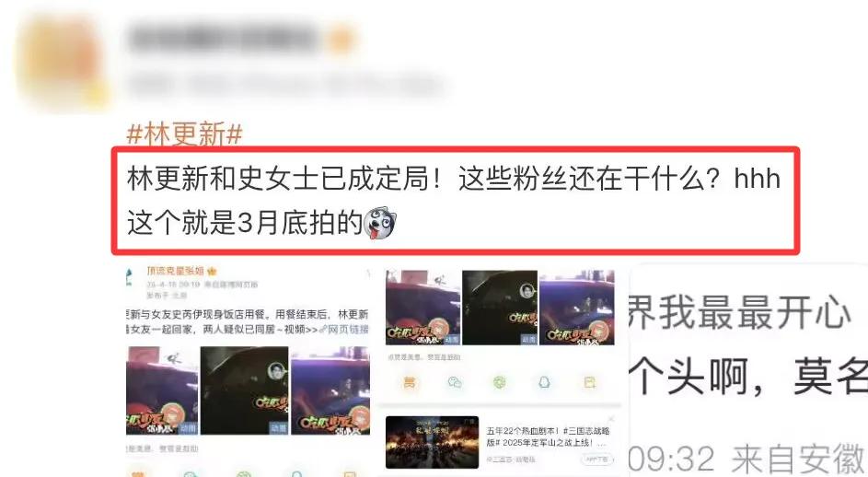
Task: Click the verified badge beside blurred username
Action: (341, 40)
